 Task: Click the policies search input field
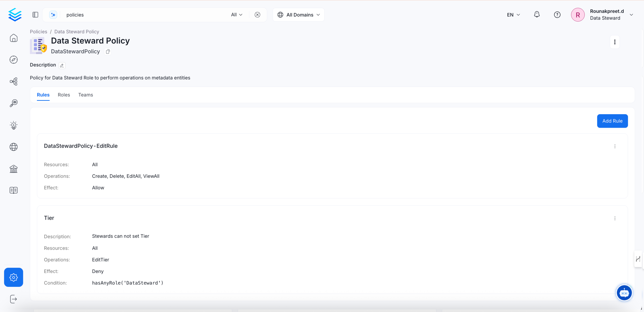145,15
